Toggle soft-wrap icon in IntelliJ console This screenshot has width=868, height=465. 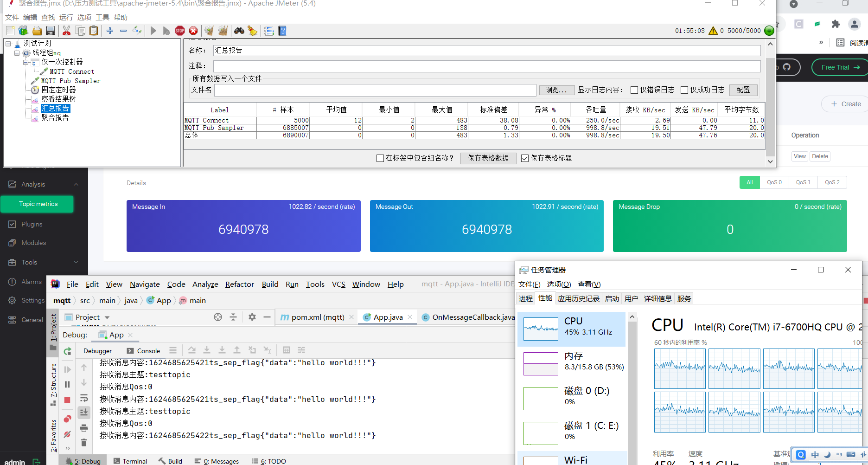point(84,398)
